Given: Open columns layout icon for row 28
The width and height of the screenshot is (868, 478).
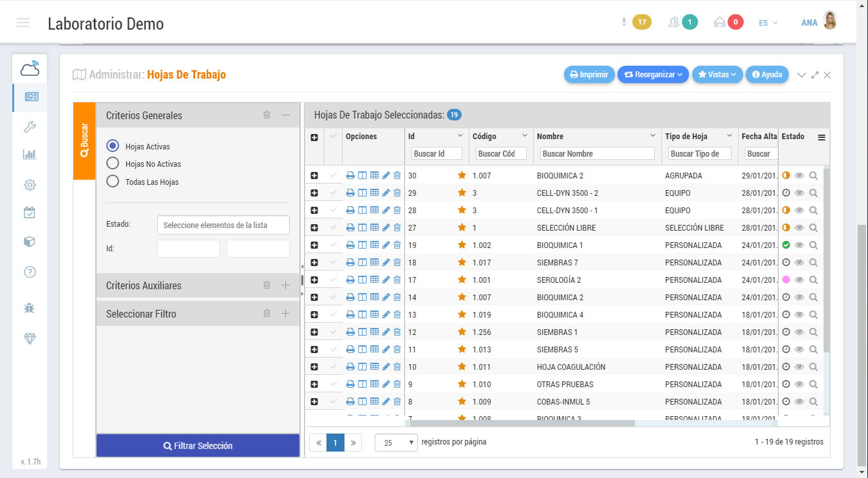Looking at the screenshot, I should [x=362, y=210].
